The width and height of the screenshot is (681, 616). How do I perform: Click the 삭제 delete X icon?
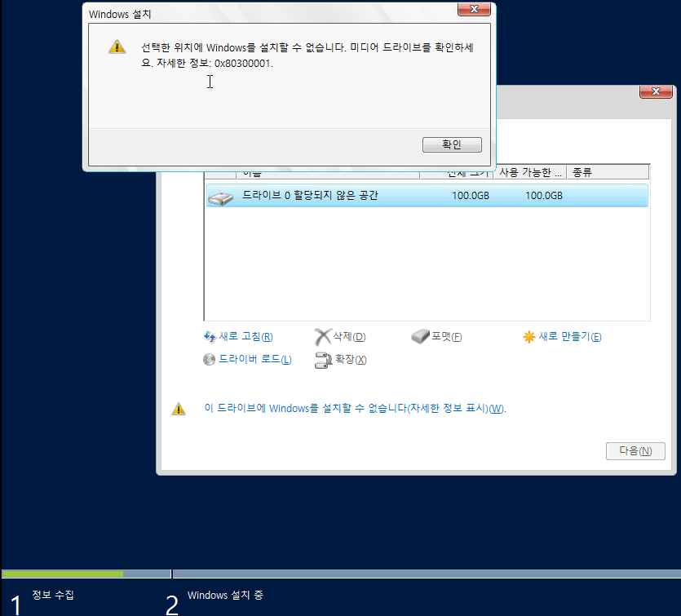tap(322, 337)
